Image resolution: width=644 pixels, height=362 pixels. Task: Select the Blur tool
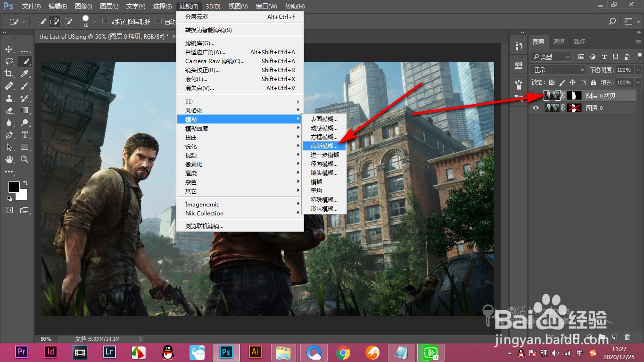click(x=9, y=123)
